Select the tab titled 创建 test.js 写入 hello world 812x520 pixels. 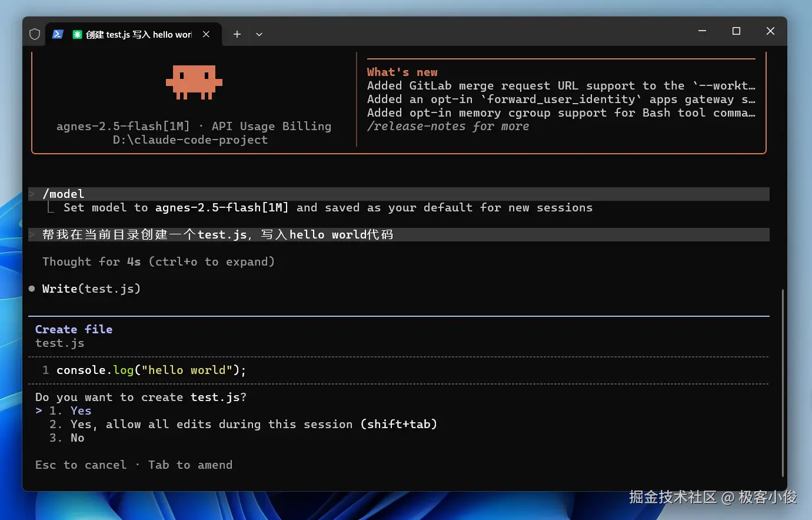[x=134, y=34]
